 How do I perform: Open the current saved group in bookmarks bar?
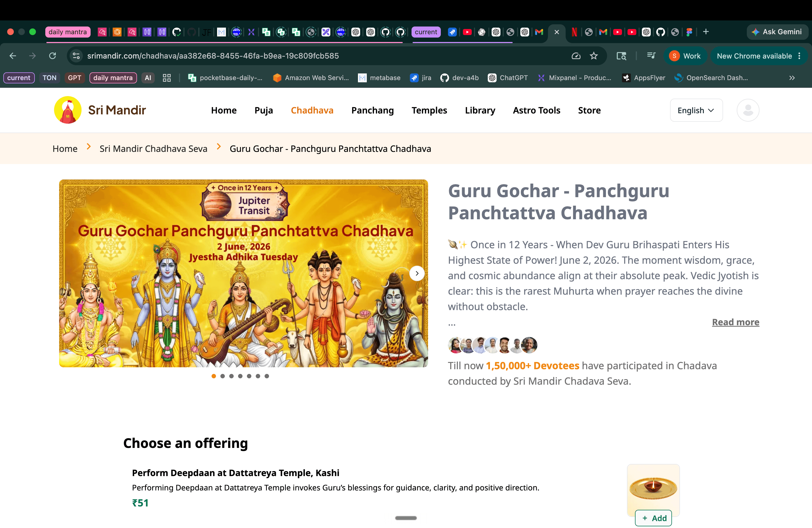coord(19,78)
